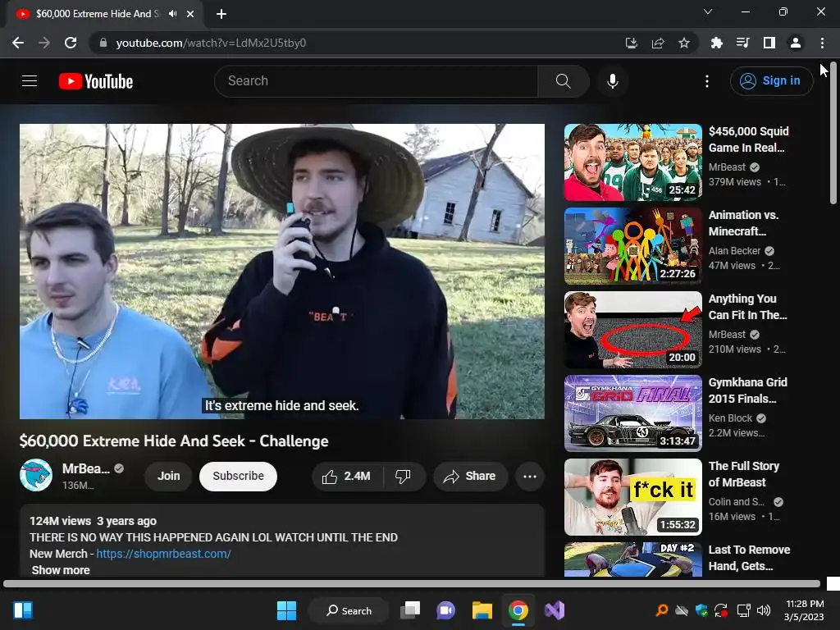Open tab search chevron in title bar
This screenshot has width=840, height=630.
708,11
